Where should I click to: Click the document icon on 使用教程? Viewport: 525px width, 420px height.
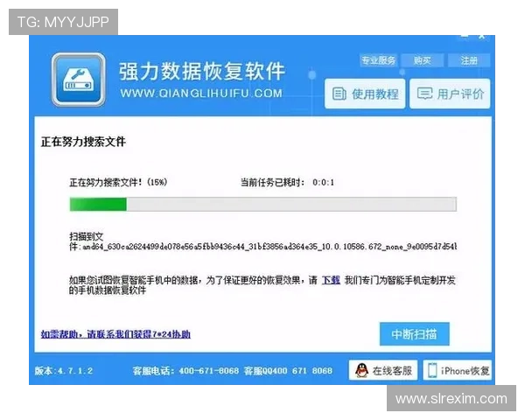[339, 94]
